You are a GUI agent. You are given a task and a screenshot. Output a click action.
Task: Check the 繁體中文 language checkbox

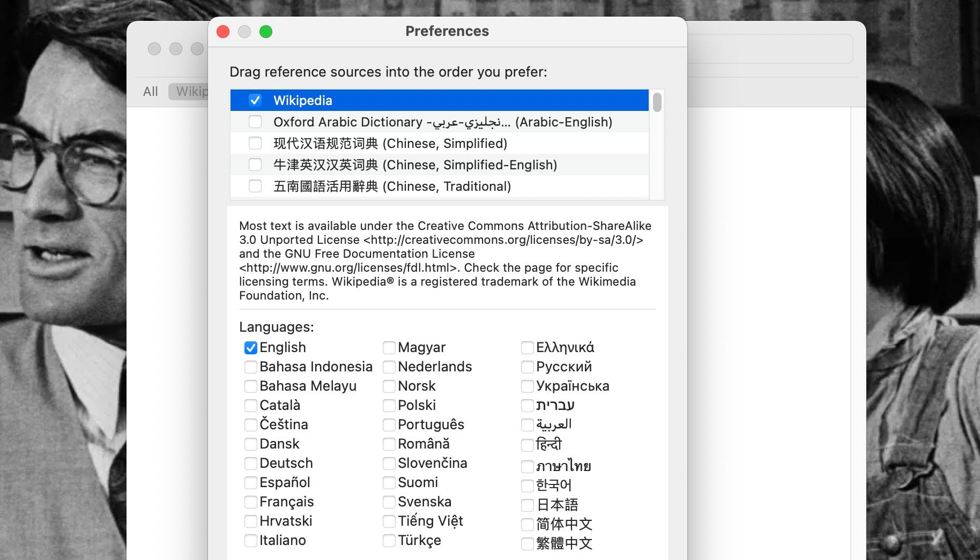click(x=528, y=544)
